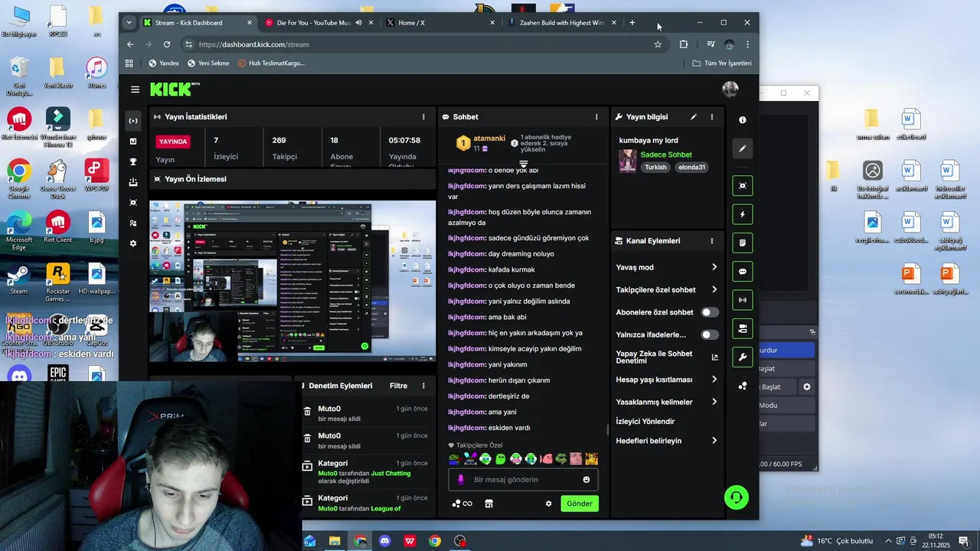Viewport: 980px width, 551px height.
Task: Switch to Die For You YouTube Music tab
Action: point(313,23)
